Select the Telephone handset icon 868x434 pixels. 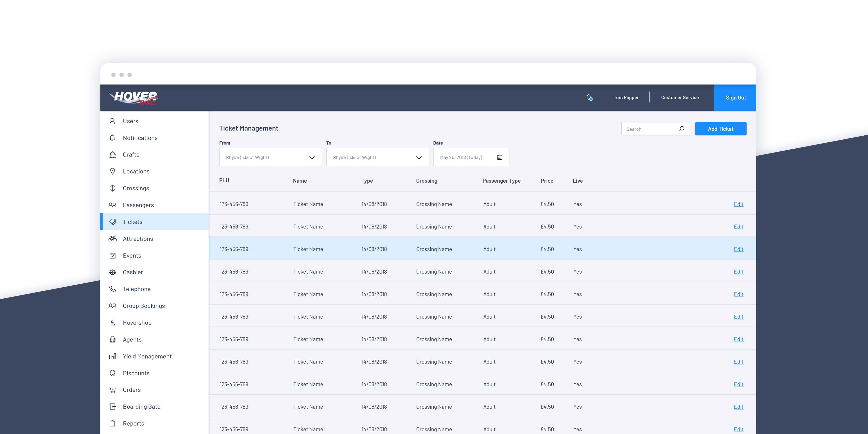113,289
